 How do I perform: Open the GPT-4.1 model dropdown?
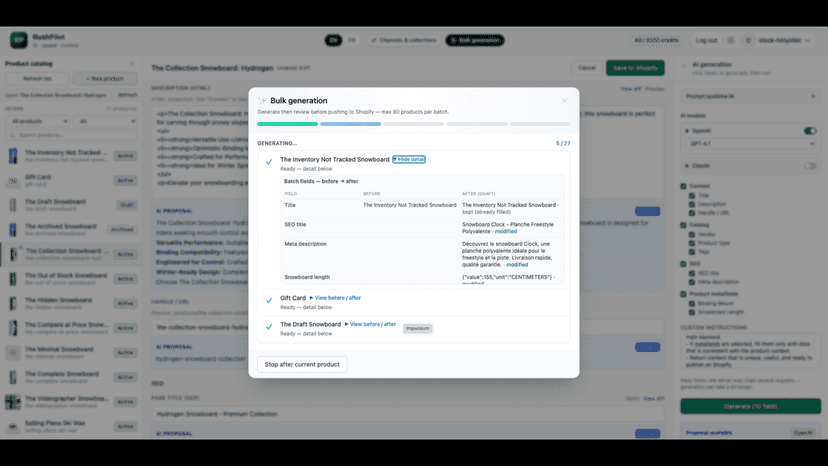(x=750, y=144)
